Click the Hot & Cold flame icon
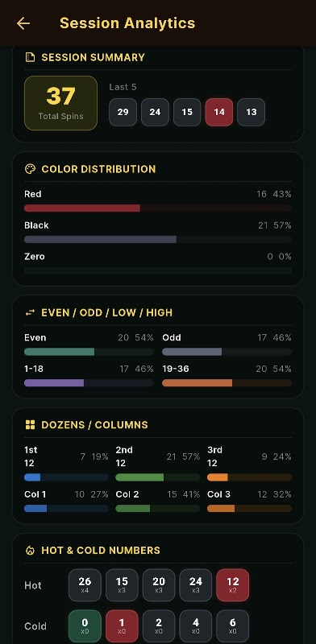Viewport: 316px width, 644px height. tap(30, 551)
